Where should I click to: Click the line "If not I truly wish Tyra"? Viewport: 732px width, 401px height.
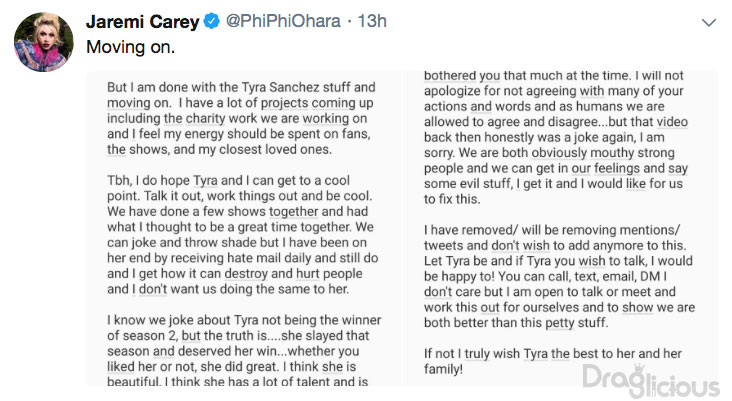tap(553, 353)
